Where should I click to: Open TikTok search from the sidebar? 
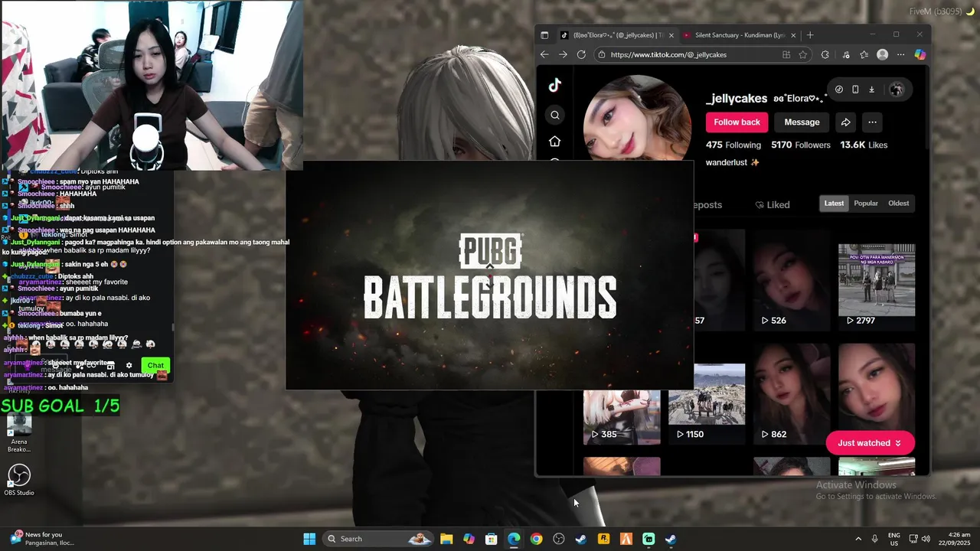point(555,116)
